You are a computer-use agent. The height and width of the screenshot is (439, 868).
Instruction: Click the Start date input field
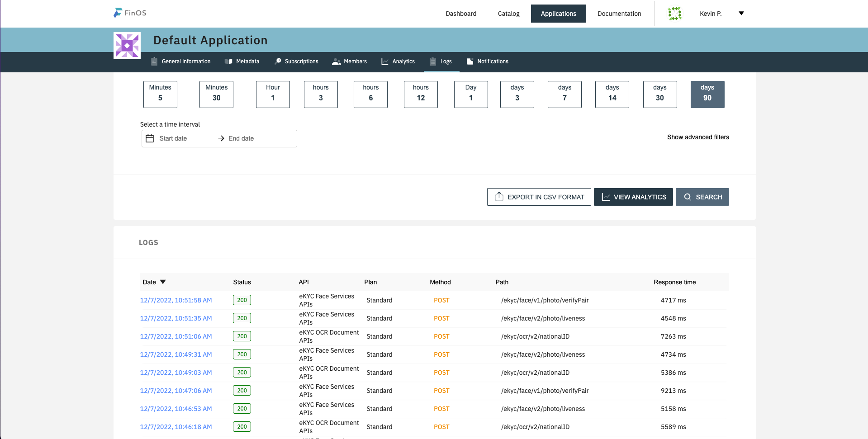173,138
